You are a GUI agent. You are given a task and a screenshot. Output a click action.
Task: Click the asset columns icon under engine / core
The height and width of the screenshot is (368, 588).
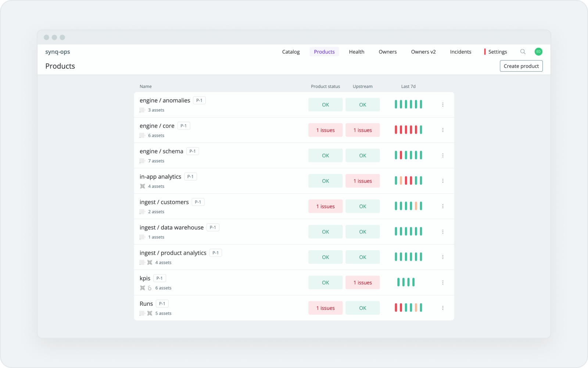click(x=142, y=135)
